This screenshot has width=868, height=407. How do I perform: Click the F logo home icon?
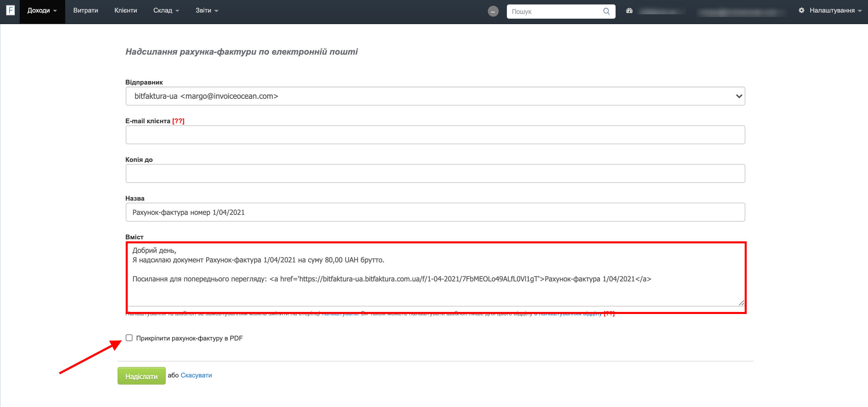click(x=11, y=10)
